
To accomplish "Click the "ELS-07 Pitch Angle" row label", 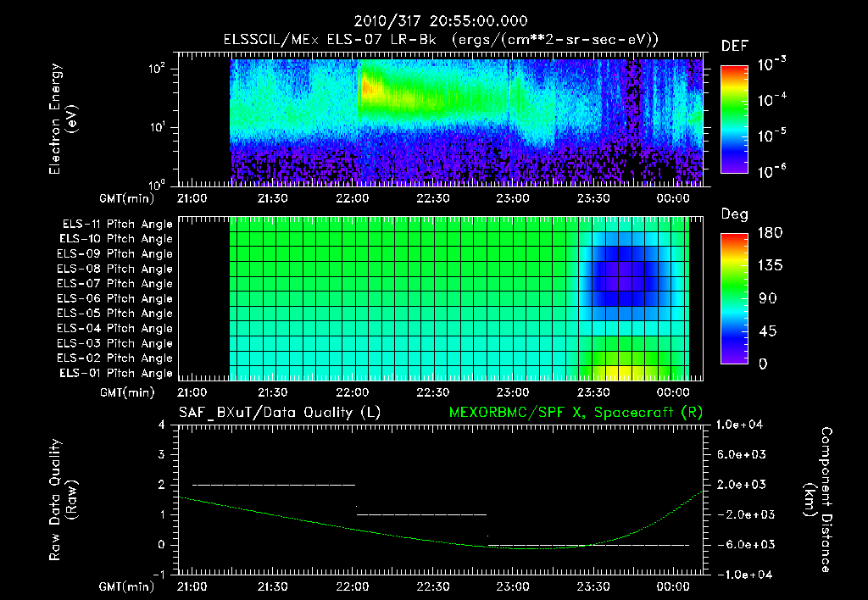I will coord(115,283).
